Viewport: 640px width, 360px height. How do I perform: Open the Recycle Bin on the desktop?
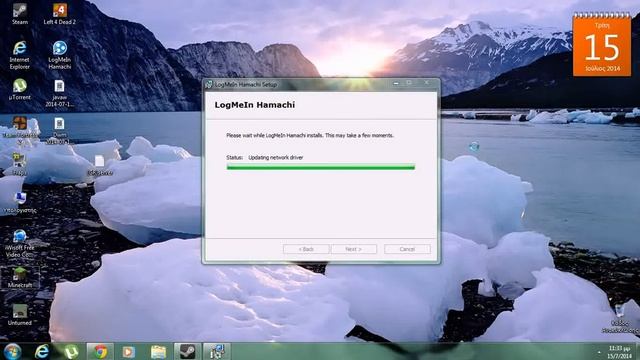click(620, 319)
